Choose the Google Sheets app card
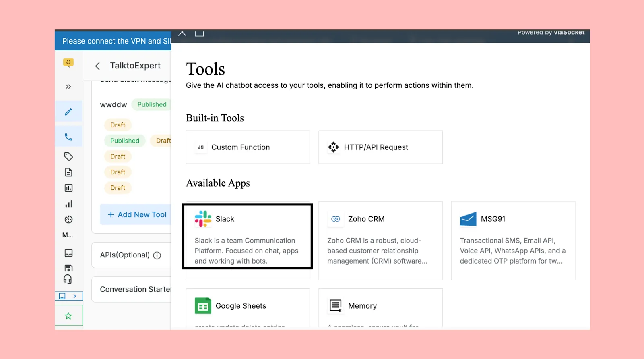 click(248, 308)
